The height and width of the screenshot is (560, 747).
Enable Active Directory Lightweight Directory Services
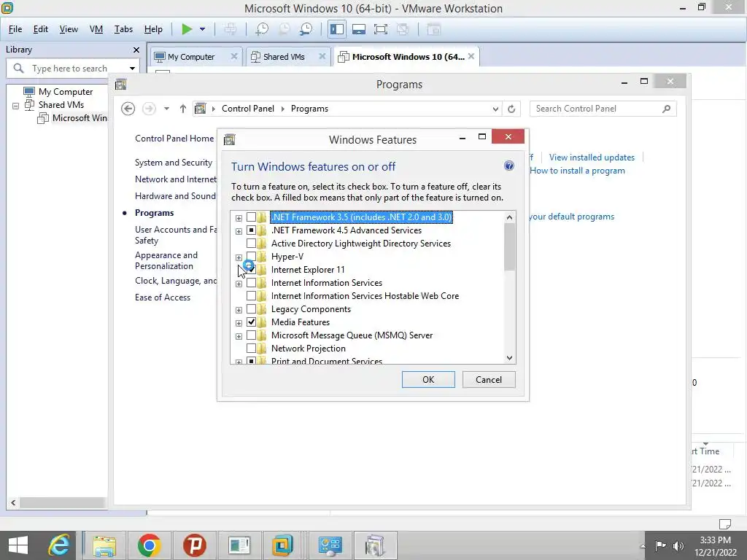tap(251, 244)
